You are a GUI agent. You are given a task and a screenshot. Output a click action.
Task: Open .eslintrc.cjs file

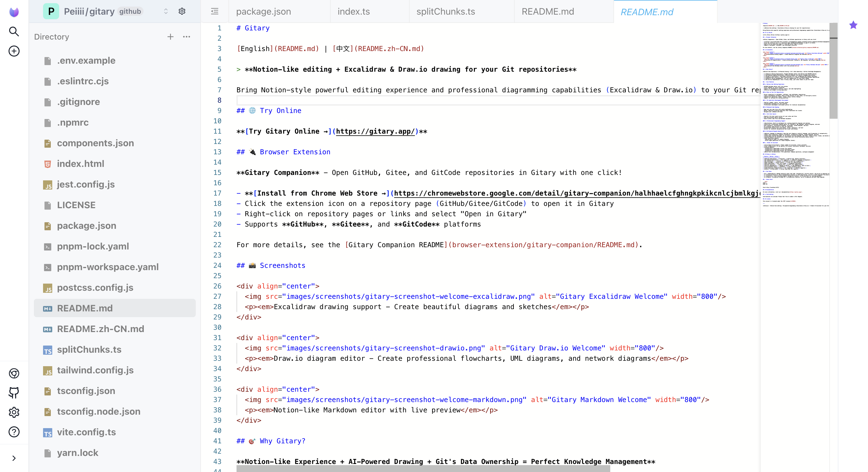pos(115,81)
